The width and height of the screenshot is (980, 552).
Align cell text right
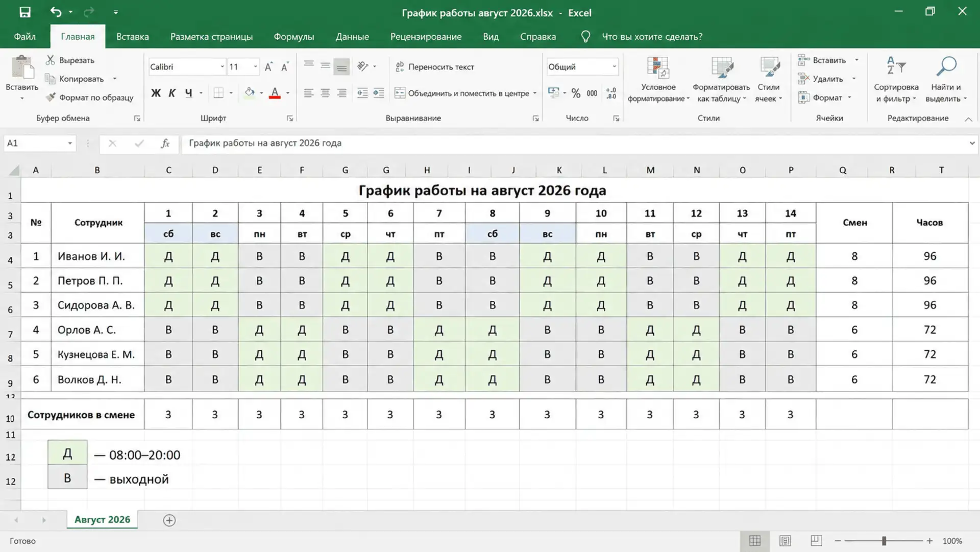[x=341, y=93]
